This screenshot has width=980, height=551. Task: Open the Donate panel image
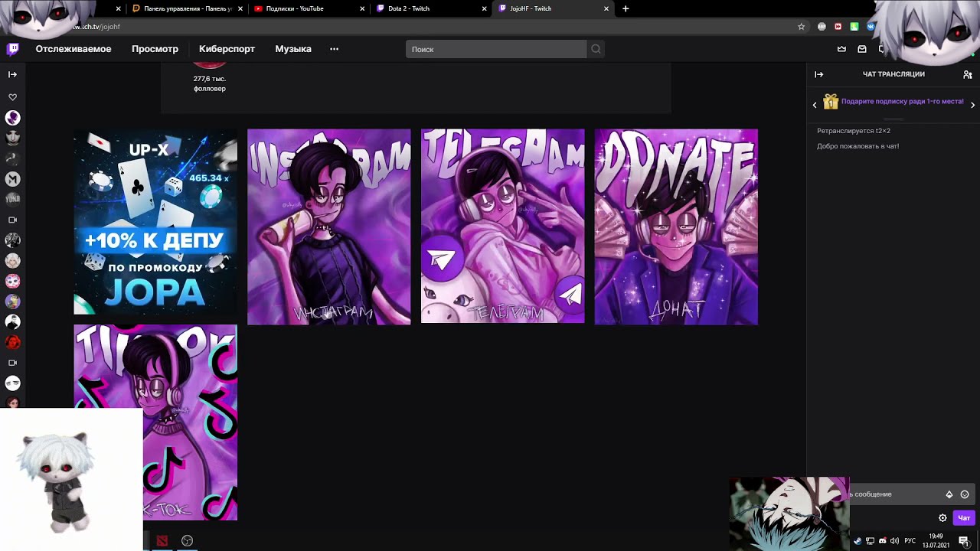pyautogui.click(x=677, y=227)
